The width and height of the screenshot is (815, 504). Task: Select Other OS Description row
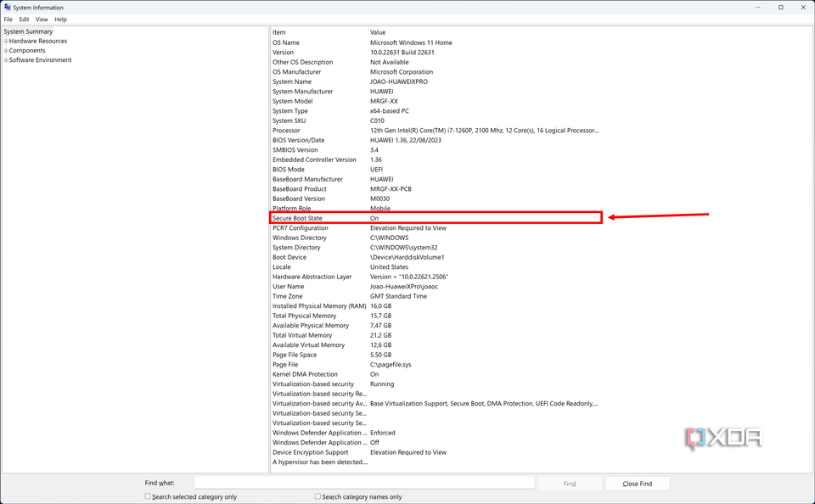tap(436, 62)
